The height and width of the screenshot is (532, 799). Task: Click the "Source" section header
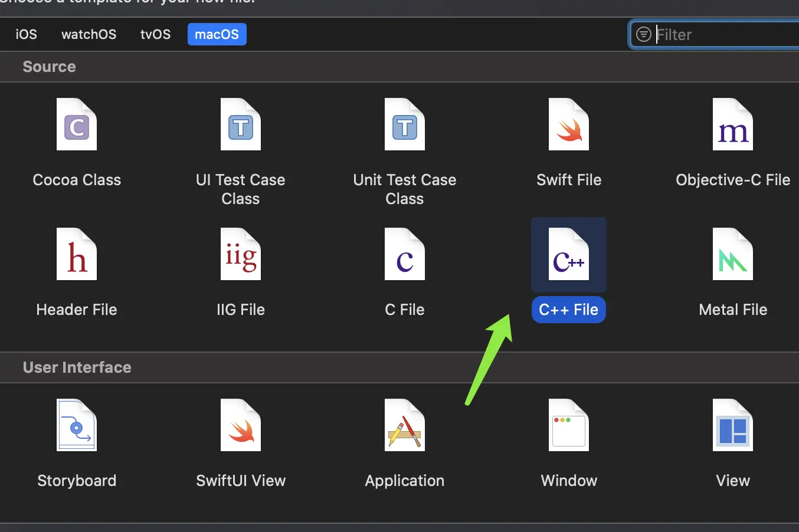coord(50,67)
